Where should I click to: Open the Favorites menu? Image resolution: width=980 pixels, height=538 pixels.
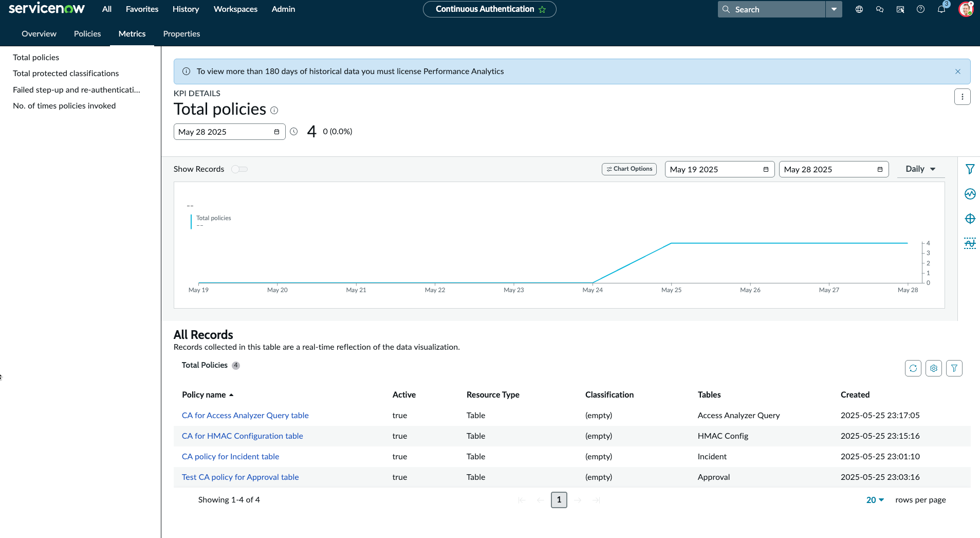coord(142,9)
